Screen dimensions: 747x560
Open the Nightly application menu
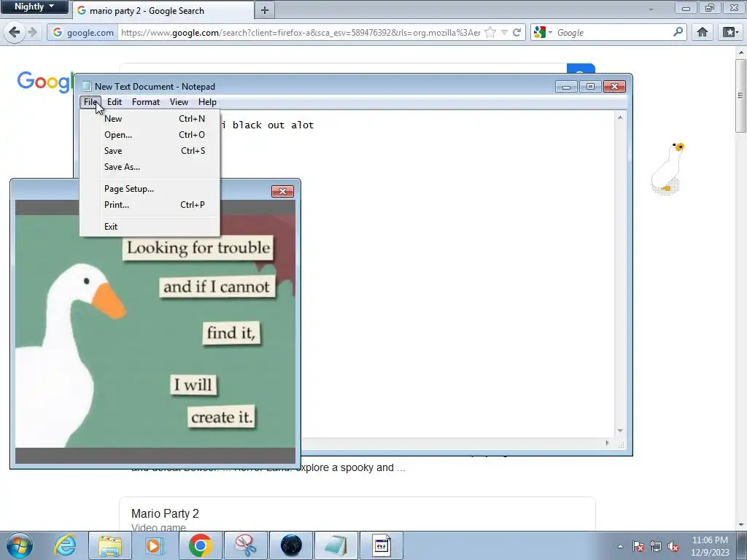(34, 7)
